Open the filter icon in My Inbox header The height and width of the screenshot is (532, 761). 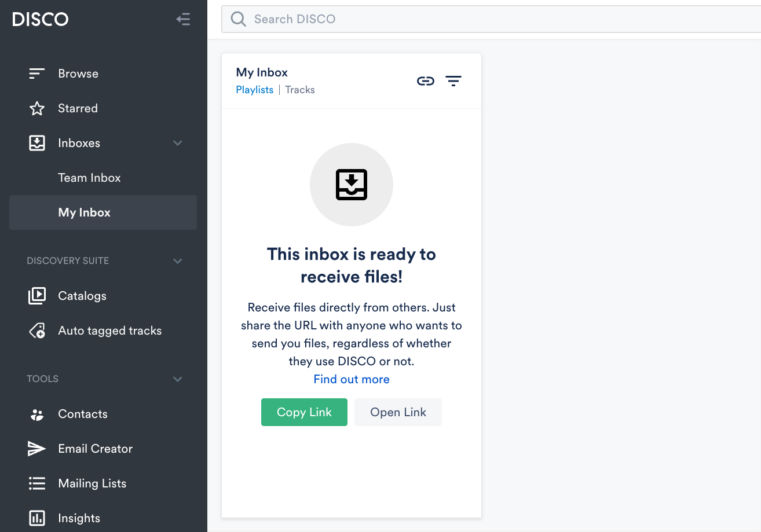coord(453,81)
